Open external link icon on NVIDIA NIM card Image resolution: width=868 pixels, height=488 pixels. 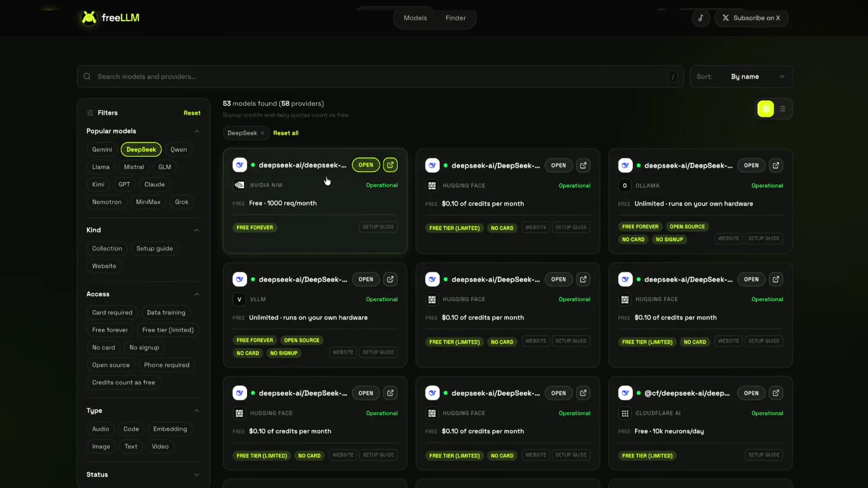(390, 165)
